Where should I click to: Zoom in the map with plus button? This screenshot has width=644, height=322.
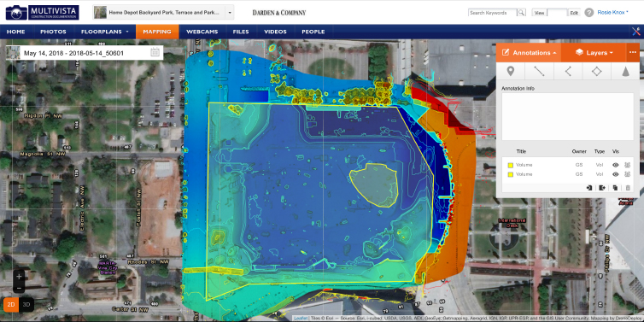(x=19, y=277)
